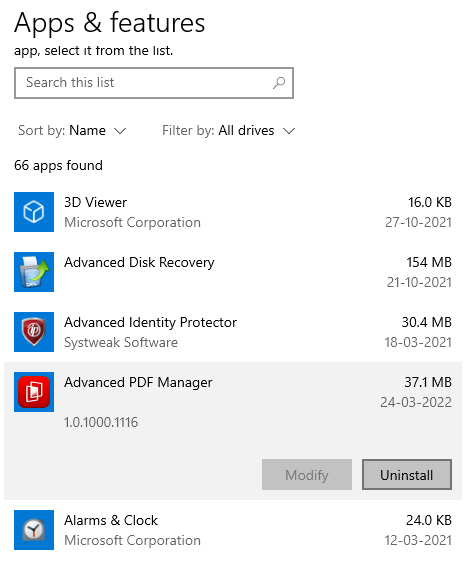Click the date 27-10-2021
467x563 pixels.
418,223
